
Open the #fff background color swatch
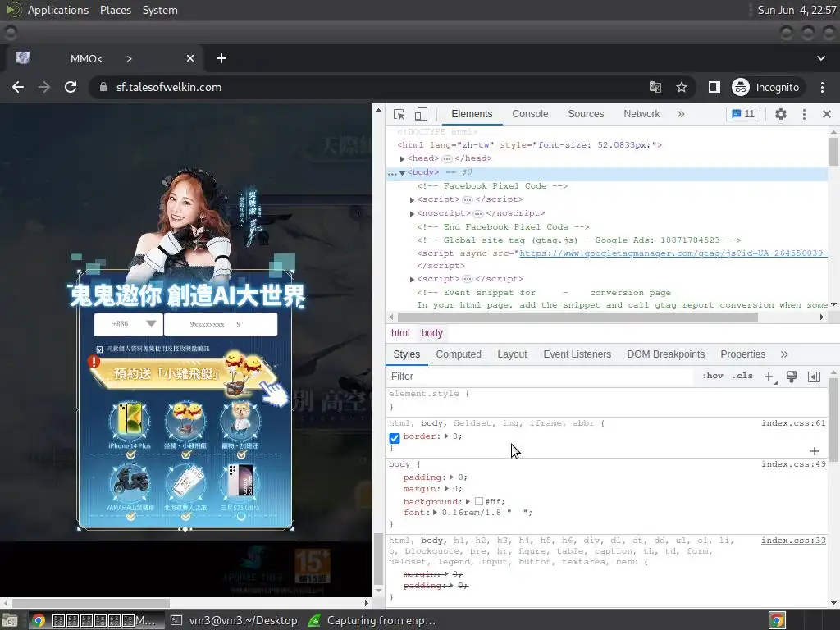pos(479,501)
